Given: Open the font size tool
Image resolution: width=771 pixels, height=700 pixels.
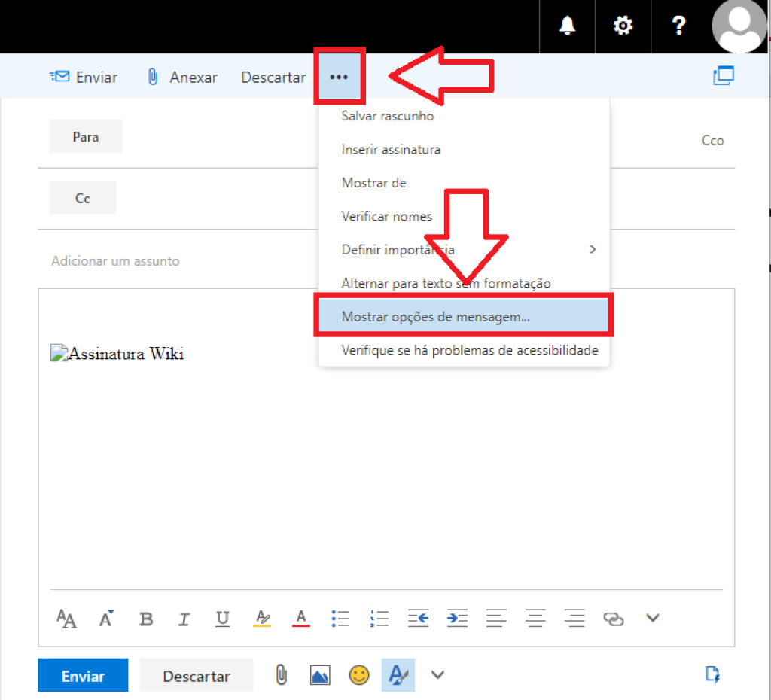Looking at the screenshot, I should (x=66, y=619).
